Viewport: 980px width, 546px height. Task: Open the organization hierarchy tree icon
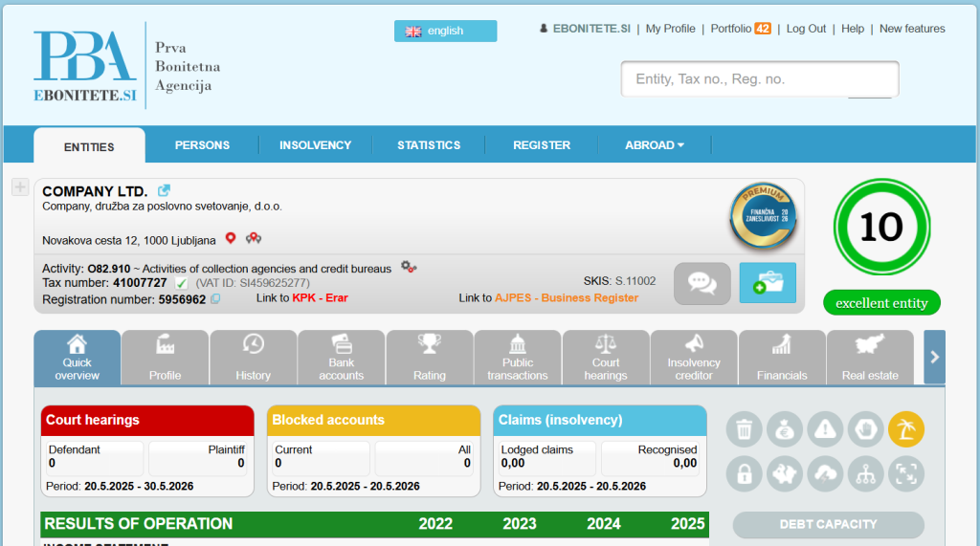coord(865,474)
